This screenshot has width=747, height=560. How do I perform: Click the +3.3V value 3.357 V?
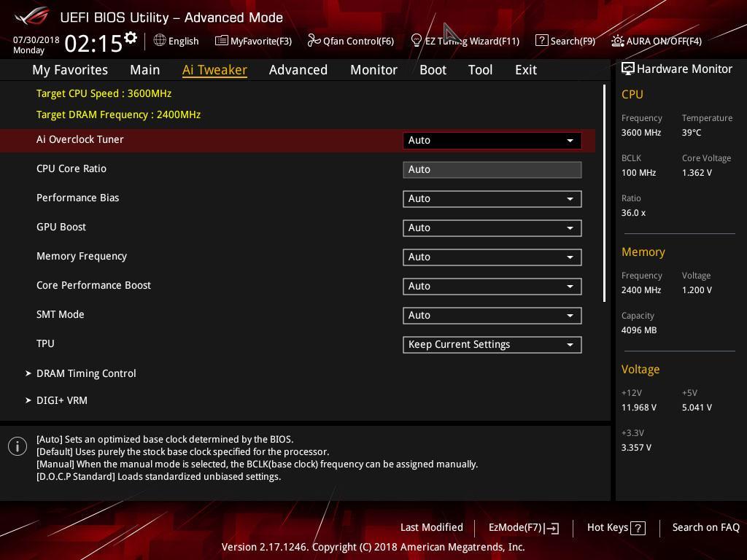click(636, 448)
